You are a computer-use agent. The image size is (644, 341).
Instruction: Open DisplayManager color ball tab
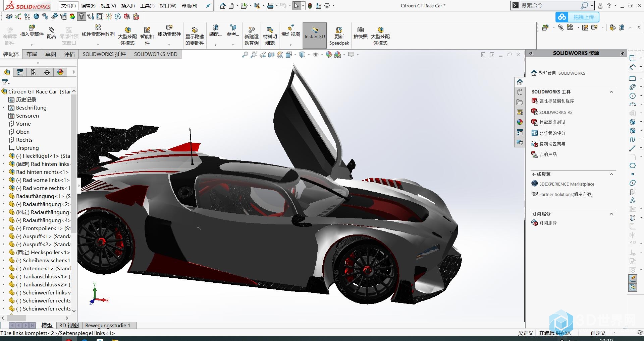60,72
